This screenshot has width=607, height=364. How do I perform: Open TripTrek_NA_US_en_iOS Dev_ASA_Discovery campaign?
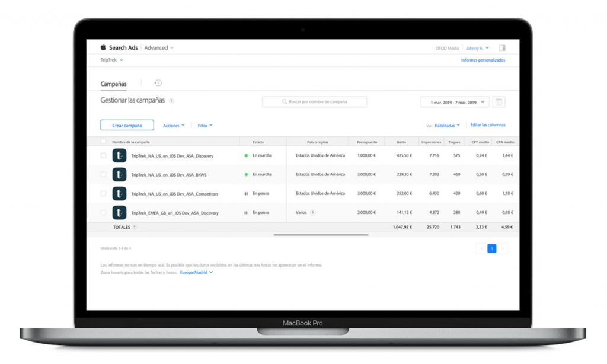click(x=172, y=156)
